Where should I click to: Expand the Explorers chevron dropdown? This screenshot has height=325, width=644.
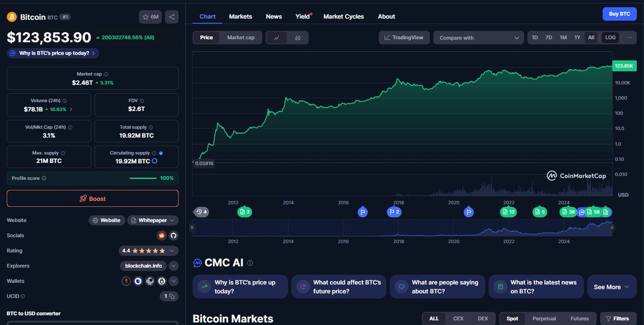(173, 266)
